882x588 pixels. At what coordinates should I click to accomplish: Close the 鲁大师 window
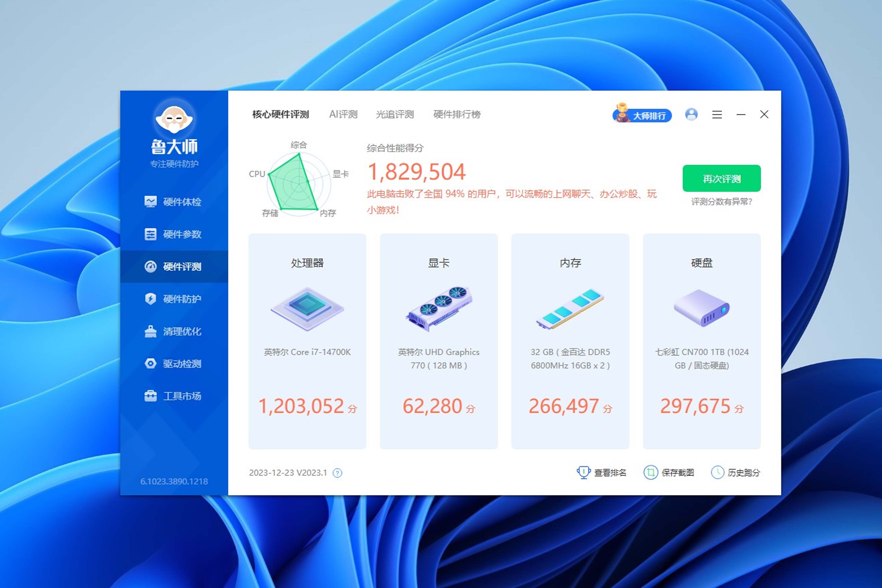pos(764,114)
